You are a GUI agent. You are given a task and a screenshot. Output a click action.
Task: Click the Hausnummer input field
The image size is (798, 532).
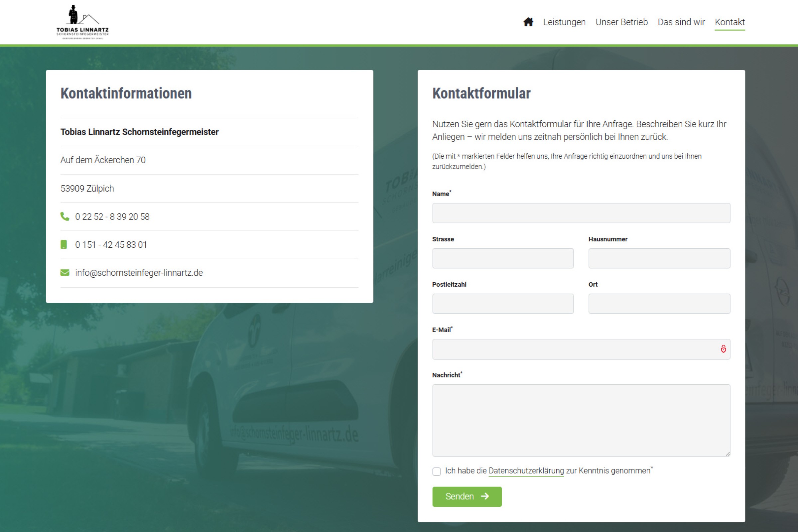[659, 258]
